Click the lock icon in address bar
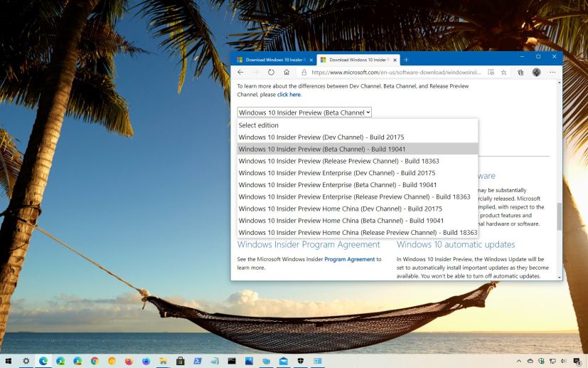This screenshot has height=368, width=588. coord(304,73)
